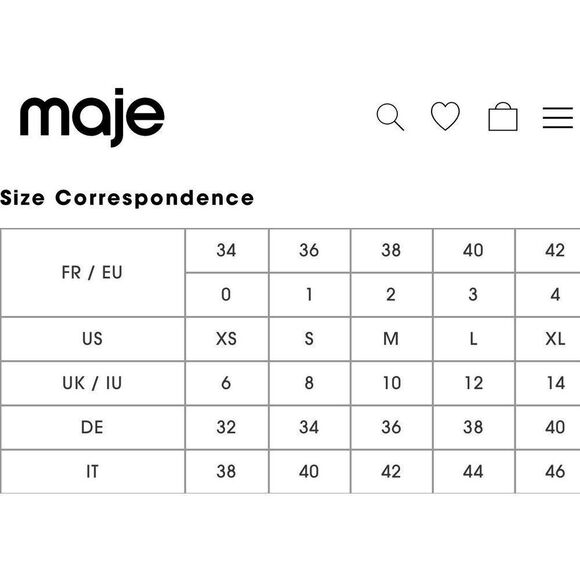
Task: Open the hamburger menu icon
Action: tap(558, 118)
